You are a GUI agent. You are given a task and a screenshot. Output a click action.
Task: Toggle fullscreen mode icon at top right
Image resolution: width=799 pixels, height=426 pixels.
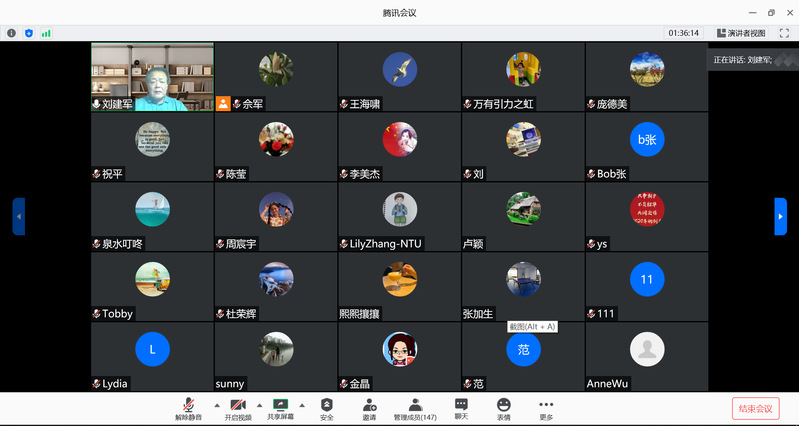coord(784,33)
